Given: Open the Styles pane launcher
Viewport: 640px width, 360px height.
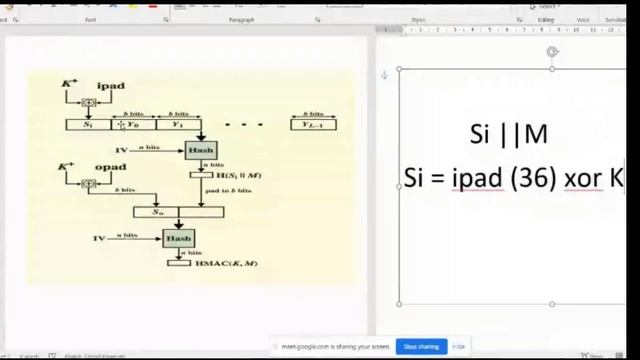Looking at the screenshot, I should tap(520, 20).
